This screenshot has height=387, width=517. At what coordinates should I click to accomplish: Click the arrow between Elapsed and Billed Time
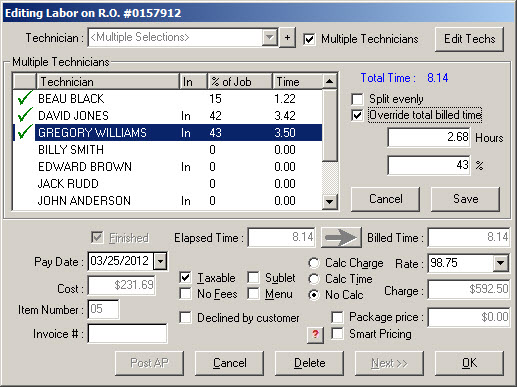pyautogui.click(x=341, y=238)
